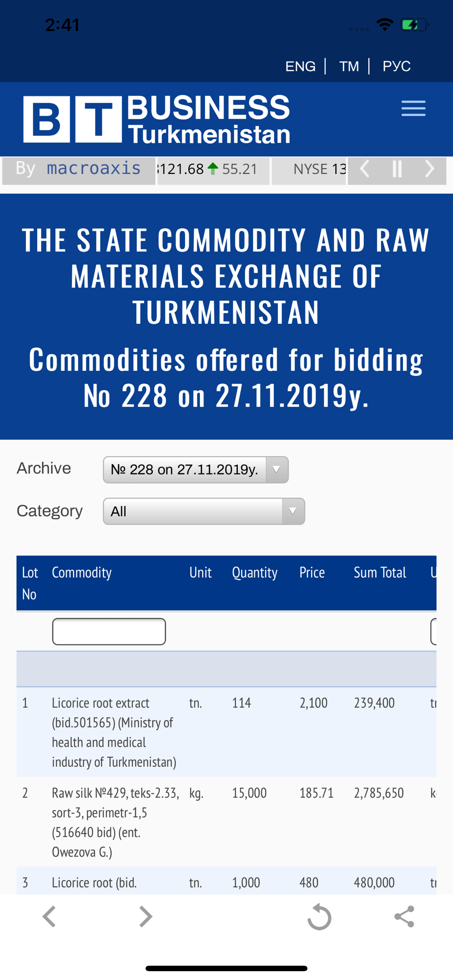The height and width of the screenshot is (980, 453).
Task: Sort by Quantity column header
Action: pyautogui.click(x=254, y=572)
